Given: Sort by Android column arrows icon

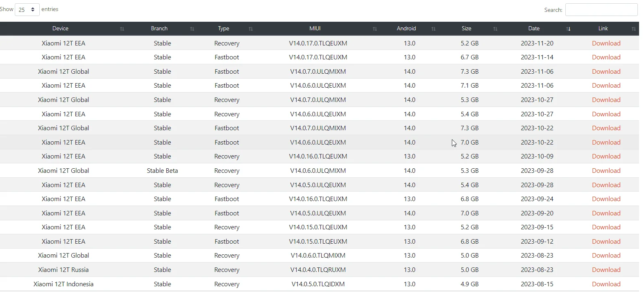Looking at the screenshot, I should pyautogui.click(x=433, y=29).
